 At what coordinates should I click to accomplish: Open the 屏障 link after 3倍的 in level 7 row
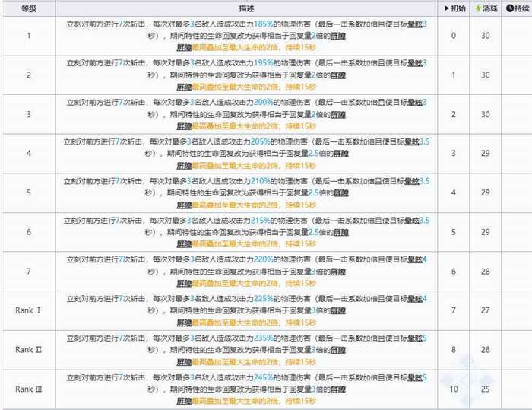(x=338, y=272)
